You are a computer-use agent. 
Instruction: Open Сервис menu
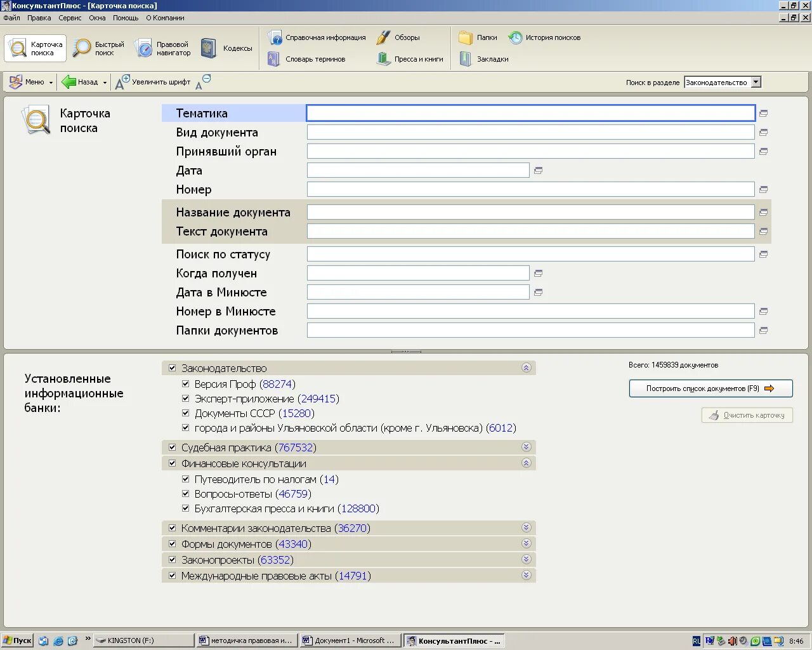[x=70, y=18]
